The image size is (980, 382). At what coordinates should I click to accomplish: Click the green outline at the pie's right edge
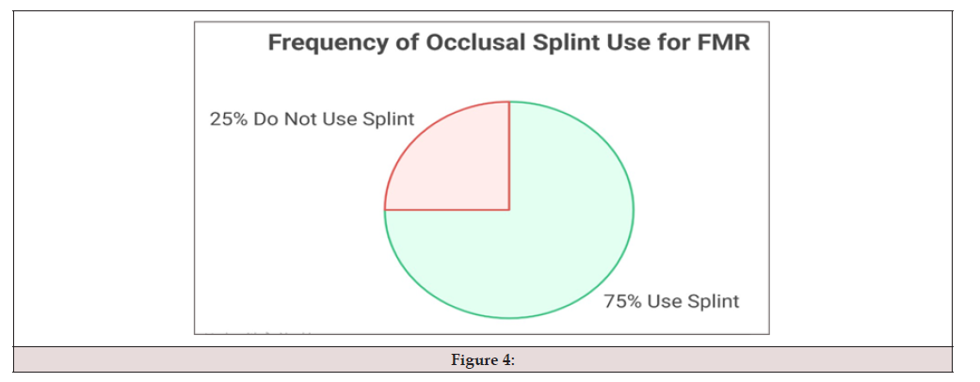pos(634,210)
